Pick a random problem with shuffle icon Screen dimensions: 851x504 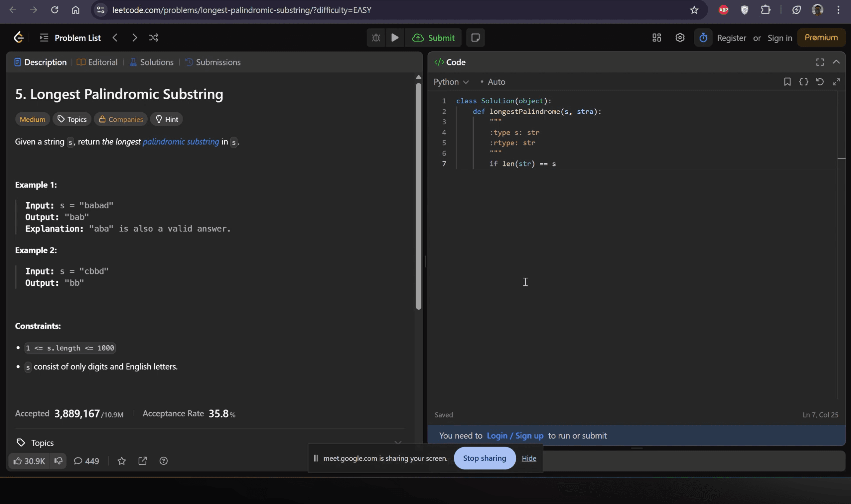pyautogui.click(x=154, y=37)
